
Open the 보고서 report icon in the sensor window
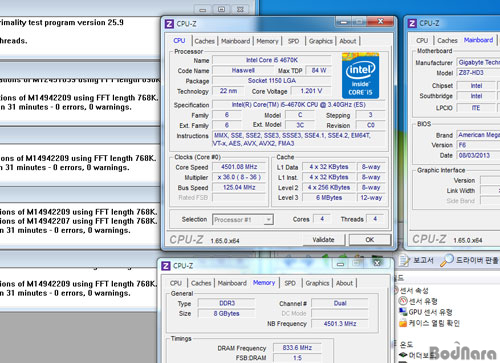pyautogui.click(x=404, y=260)
